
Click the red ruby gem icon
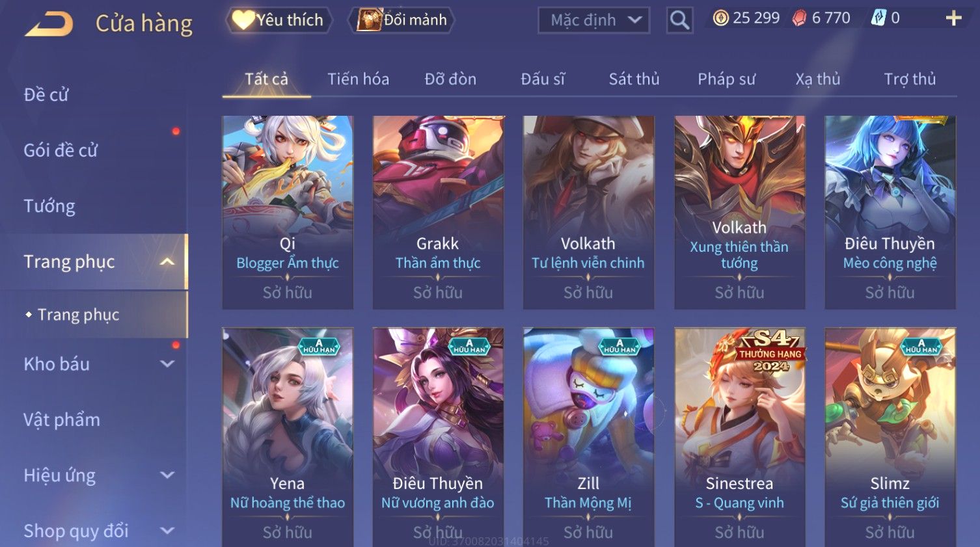(799, 18)
